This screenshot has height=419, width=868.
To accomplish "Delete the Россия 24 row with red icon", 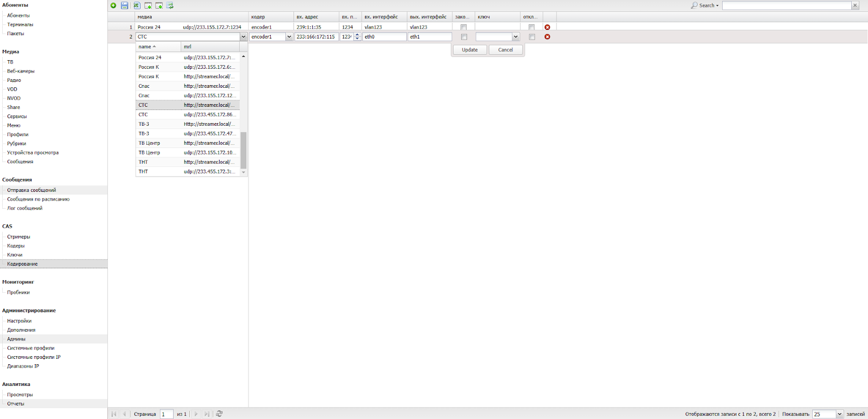I will (x=547, y=27).
